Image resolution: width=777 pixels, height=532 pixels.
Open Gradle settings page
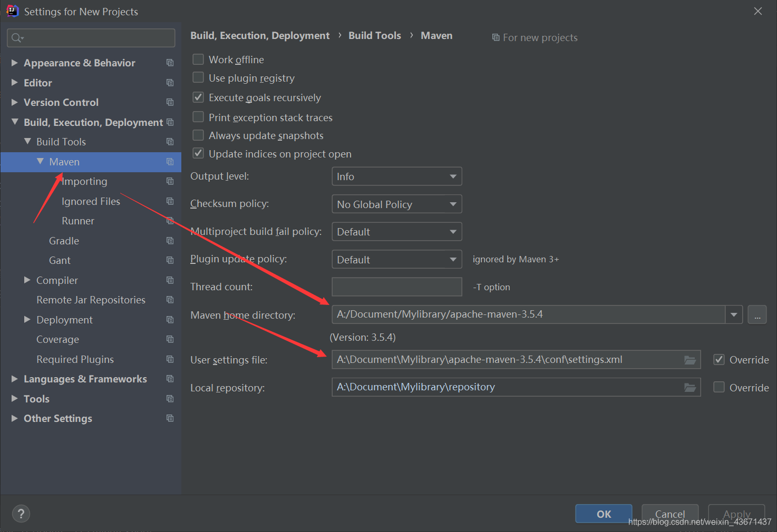pyautogui.click(x=64, y=241)
